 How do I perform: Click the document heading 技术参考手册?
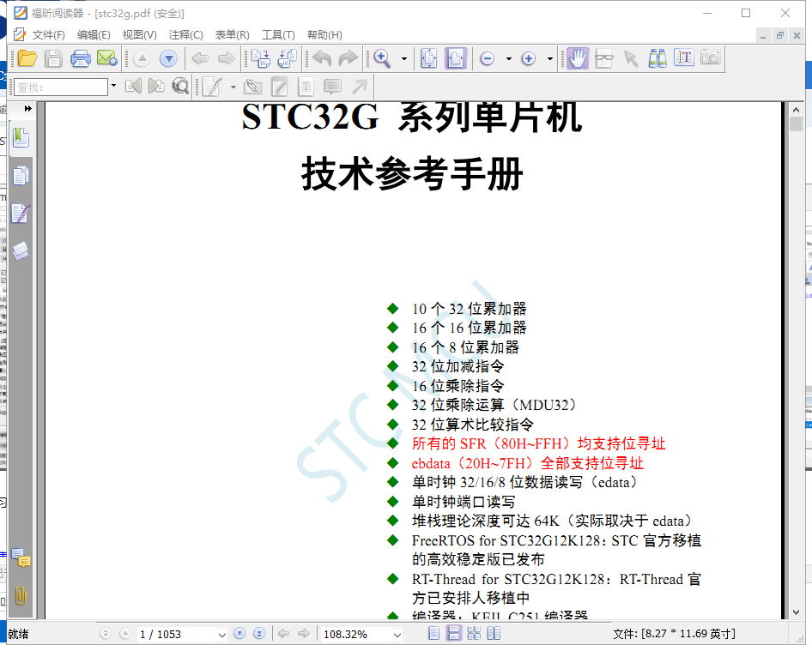coord(412,174)
